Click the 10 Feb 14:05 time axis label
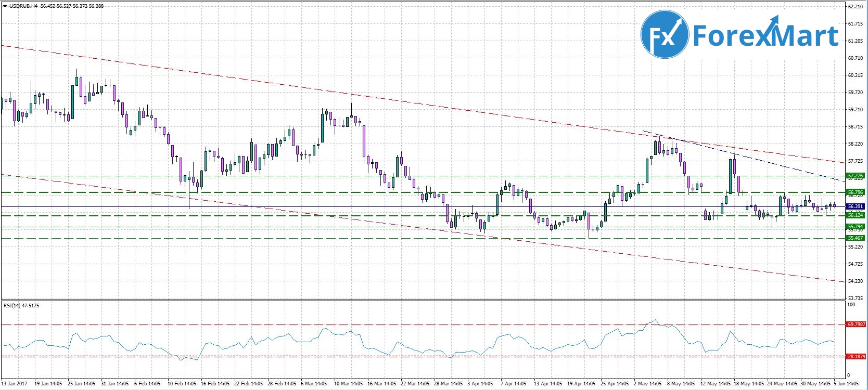The height and width of the screenshot is (390, 868). (182, 384)
